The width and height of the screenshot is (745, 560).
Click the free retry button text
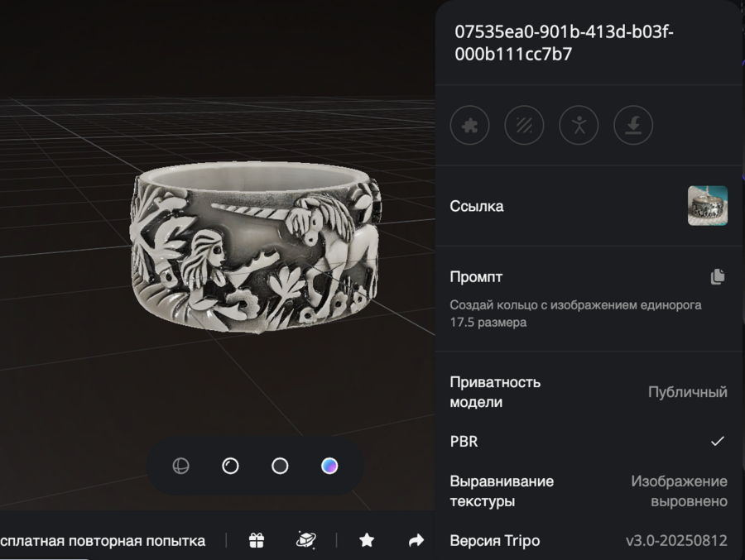[x=103, y=541]
